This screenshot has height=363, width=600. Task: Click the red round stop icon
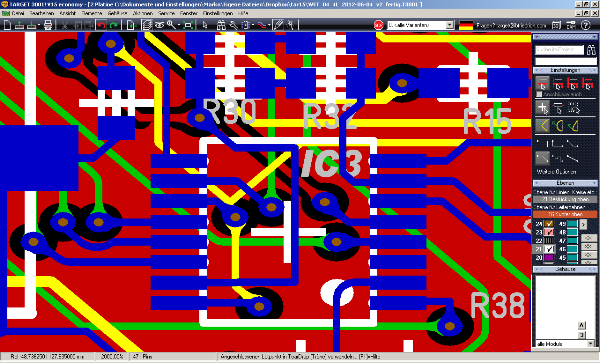[378, 25]
